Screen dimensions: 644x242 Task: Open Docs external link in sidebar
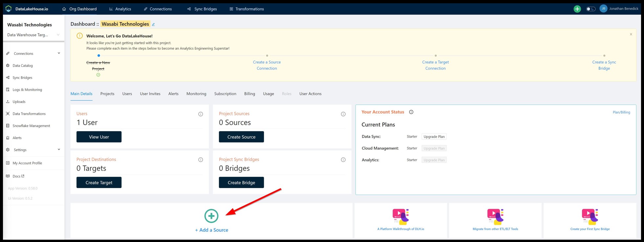tap(18, 176)
